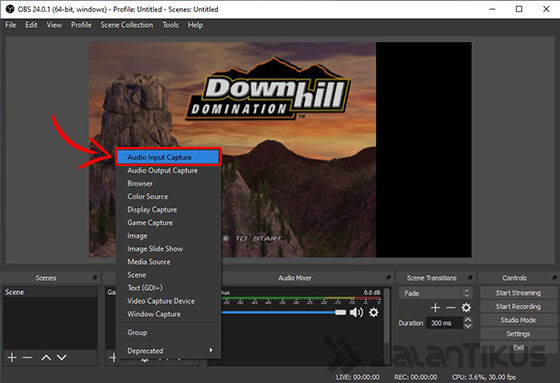Remove selected scene with minus icon
Screen dimensions: 560x383
coord(27,357)
